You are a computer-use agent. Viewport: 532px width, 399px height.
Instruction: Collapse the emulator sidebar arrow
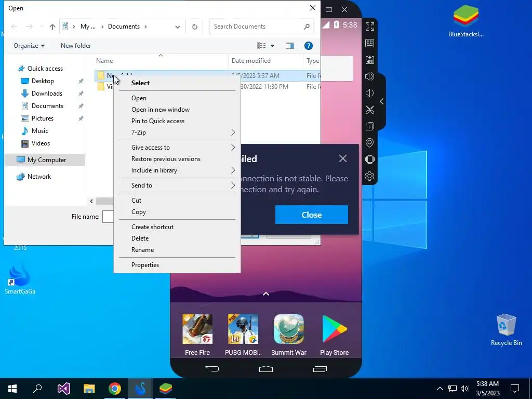(382, 101)
